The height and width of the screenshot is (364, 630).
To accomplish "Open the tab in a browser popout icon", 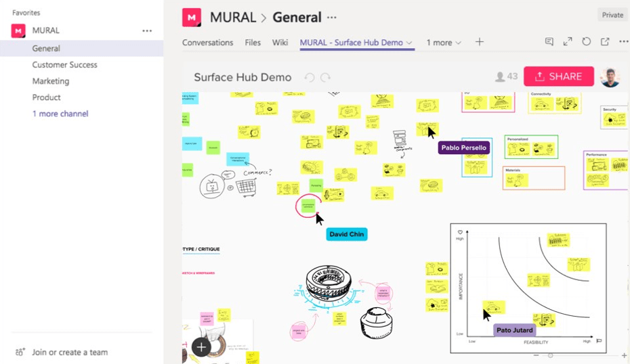I will (605, 41).
